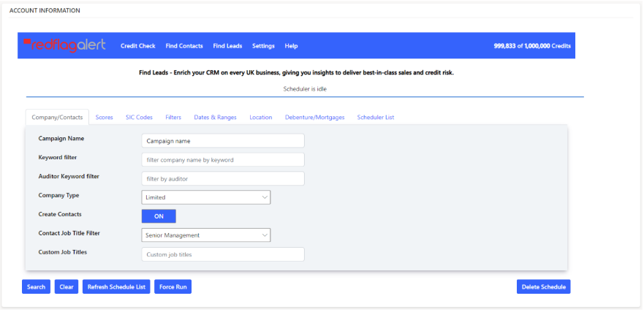Viewport: 644px width, 312px height.
Task: Open Settings in top navigation
Action: tap(263, 46)
